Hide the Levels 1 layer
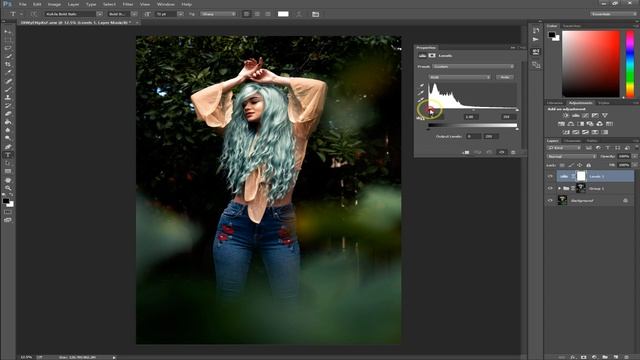Screen dimensions: 640x360 pos(550,176)
